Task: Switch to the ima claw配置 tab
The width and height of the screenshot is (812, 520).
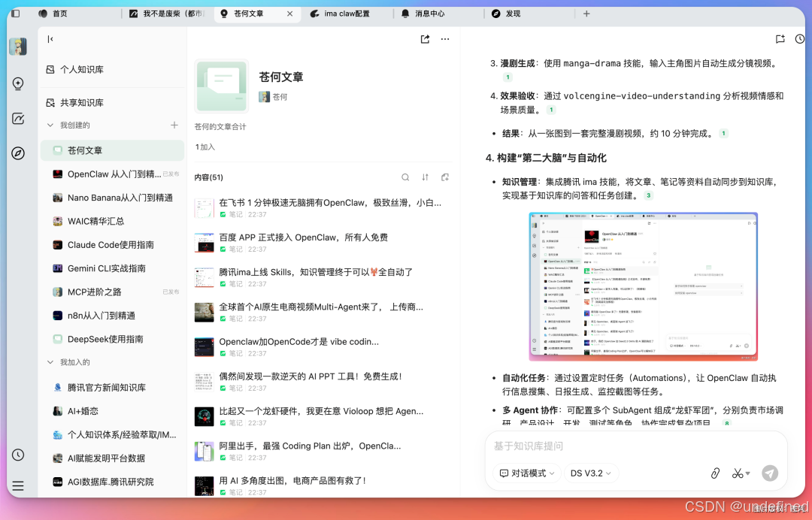Action: coord(340,14)
